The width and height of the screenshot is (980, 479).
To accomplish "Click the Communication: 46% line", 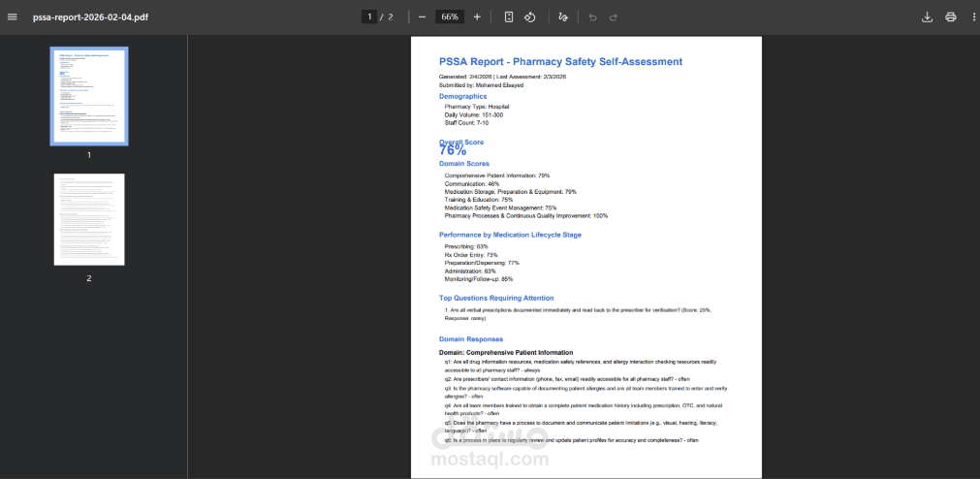I will [x=472, y=184].
